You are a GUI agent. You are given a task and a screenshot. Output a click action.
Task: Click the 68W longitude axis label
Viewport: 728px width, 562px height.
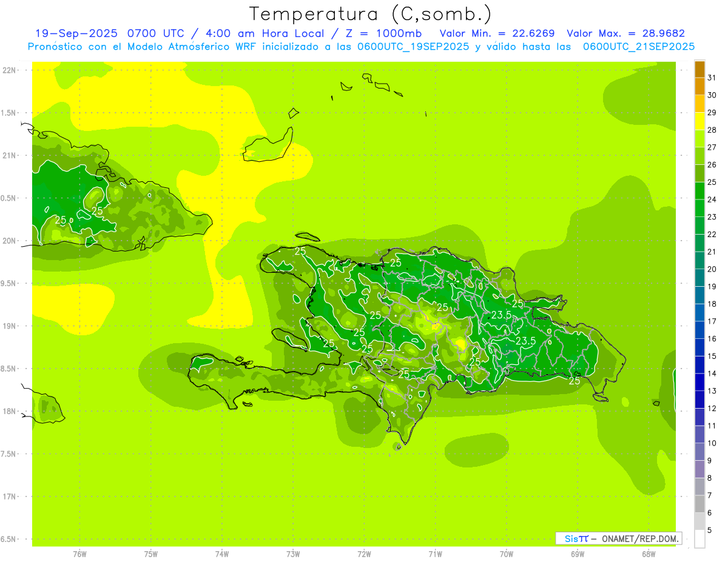tap(649, 554)
